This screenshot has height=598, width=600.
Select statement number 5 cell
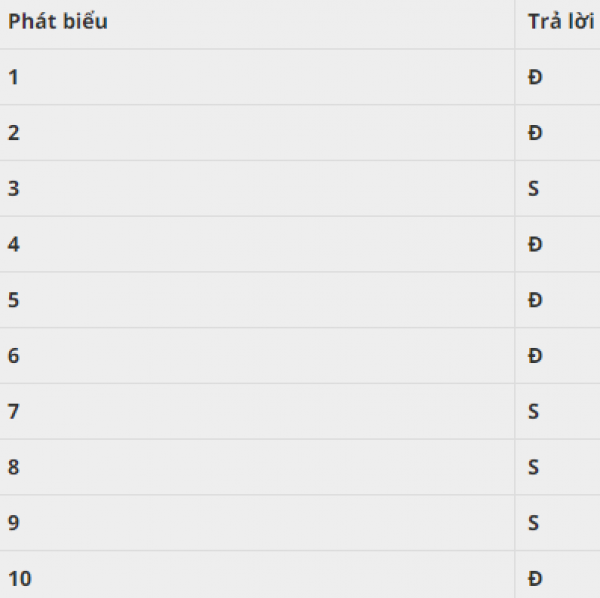point(14,300)
